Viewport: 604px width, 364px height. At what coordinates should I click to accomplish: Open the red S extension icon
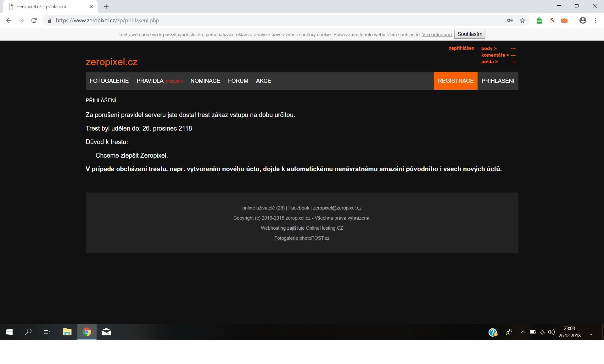click(552, 20)
